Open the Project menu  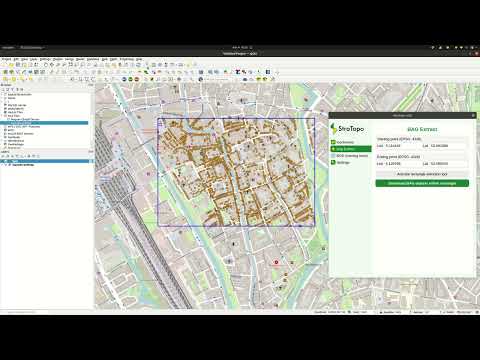click(6, 59)
